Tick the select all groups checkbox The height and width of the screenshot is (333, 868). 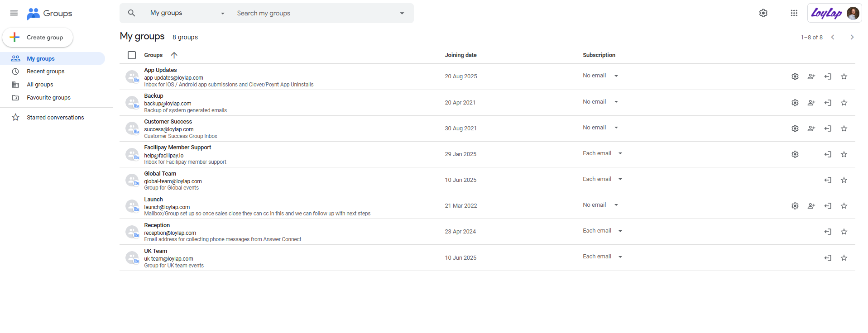(x=132, y=55)
